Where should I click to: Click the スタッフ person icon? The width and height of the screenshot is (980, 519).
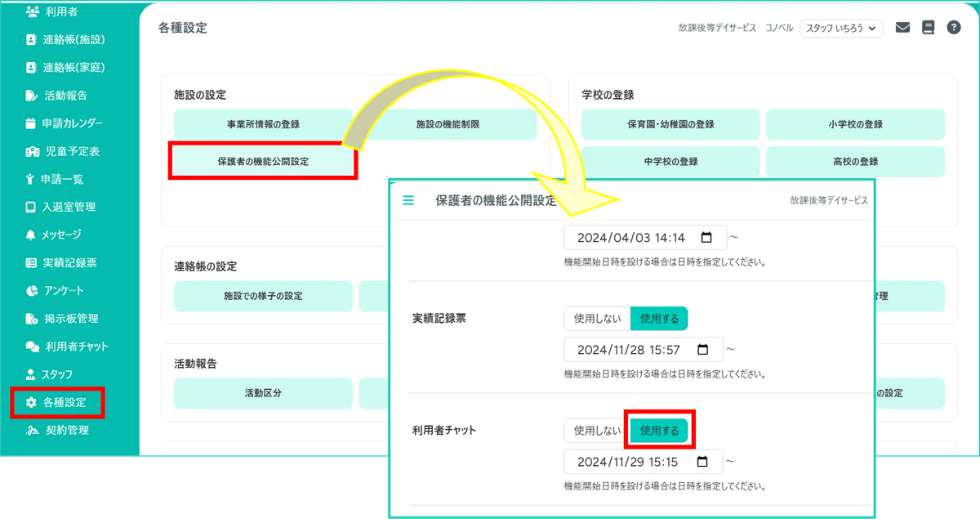point(32,374)
